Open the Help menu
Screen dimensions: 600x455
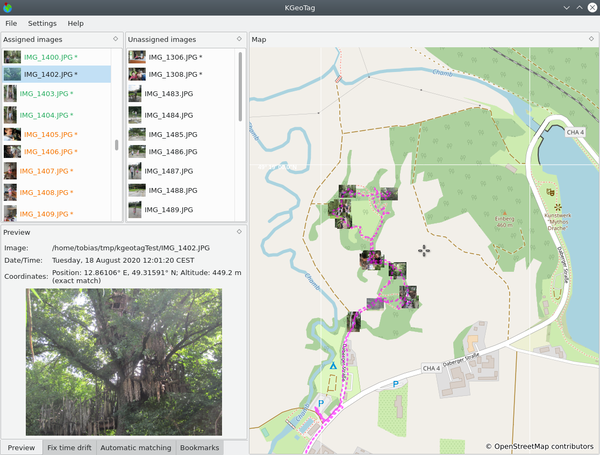coord(76,22)
